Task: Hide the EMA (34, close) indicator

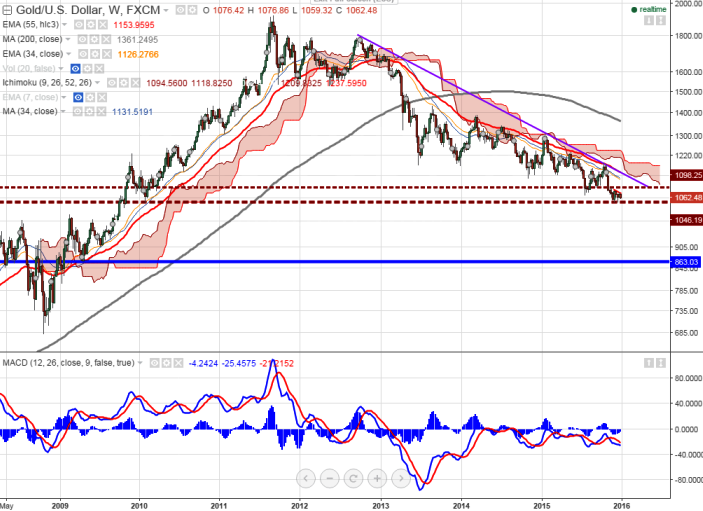Action: (x=83, y=54)
